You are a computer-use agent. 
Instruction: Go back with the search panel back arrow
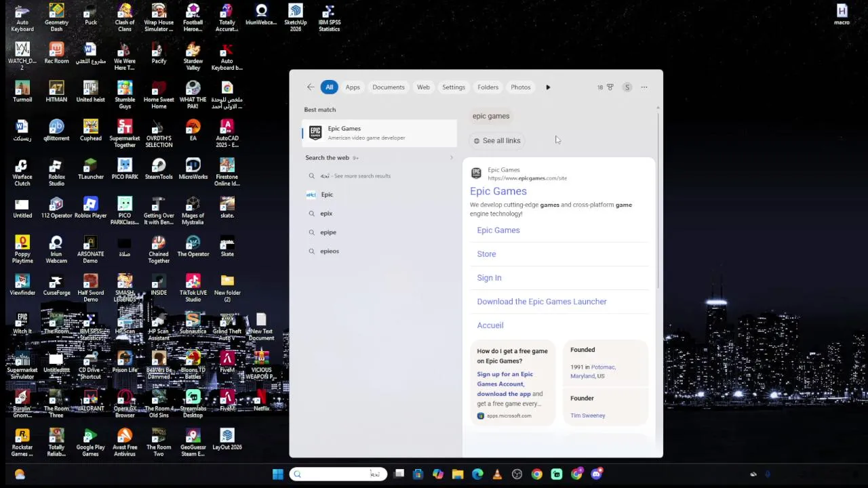(x=311, y=87)
